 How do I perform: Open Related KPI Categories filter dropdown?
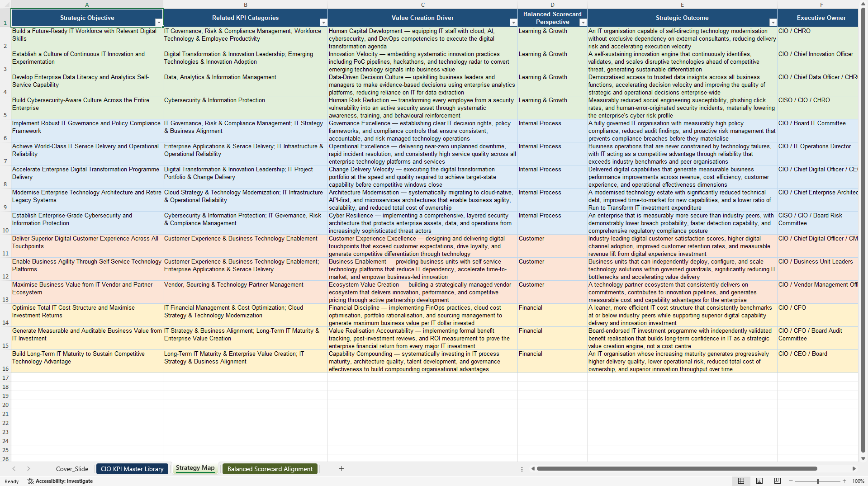click(323, 23)
